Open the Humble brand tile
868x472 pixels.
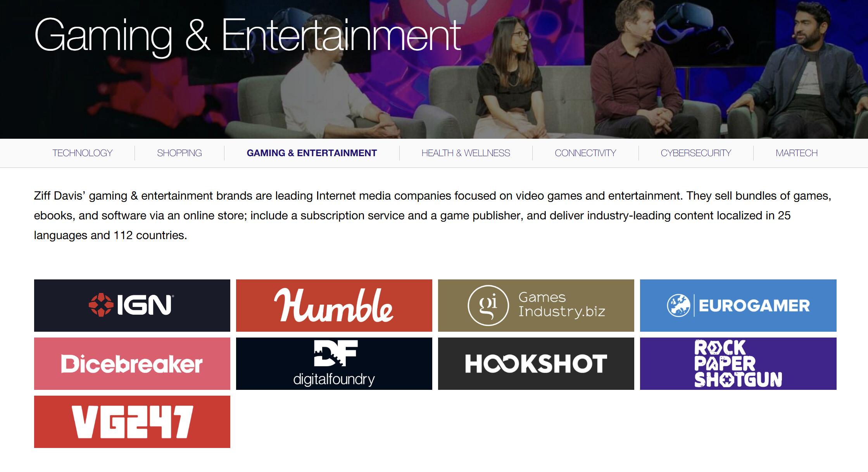(x=334, y=305)
